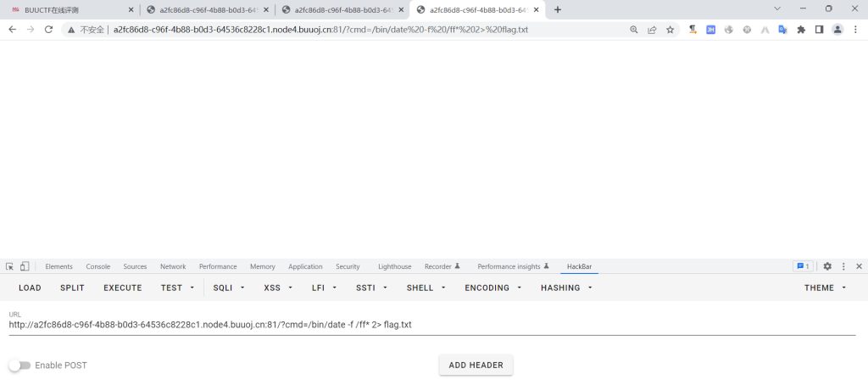Bookmark this page with star icon
The height and width of the screenshot is (391, 868).
tap(670, 29)
